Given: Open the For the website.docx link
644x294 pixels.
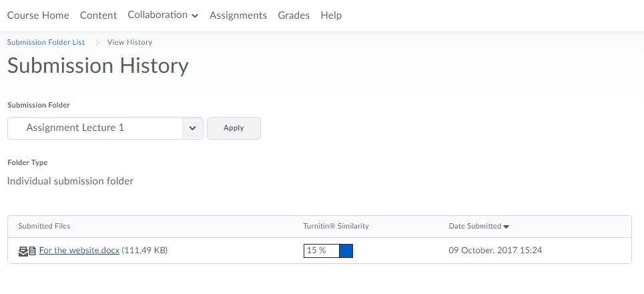Looking at the screenshot, I should tap(79, 251).
